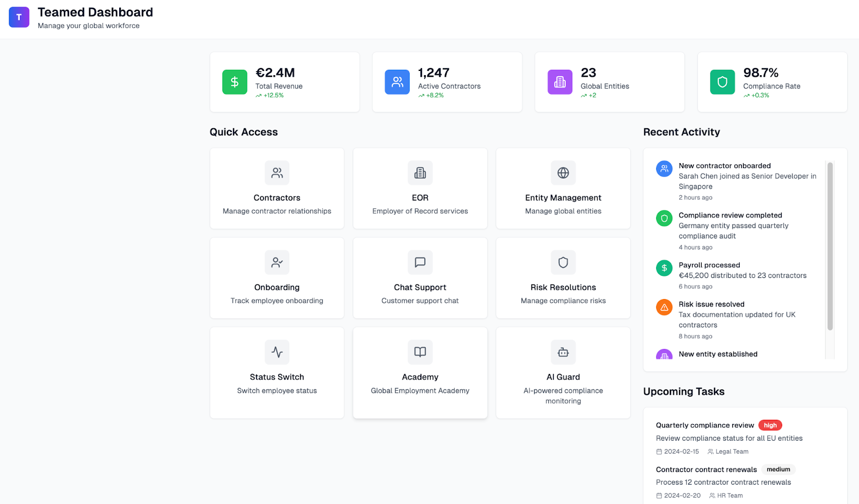The image size is (859, 504).
Task: Click the Total Revenue dollar icon
Action: pos(234,82)
